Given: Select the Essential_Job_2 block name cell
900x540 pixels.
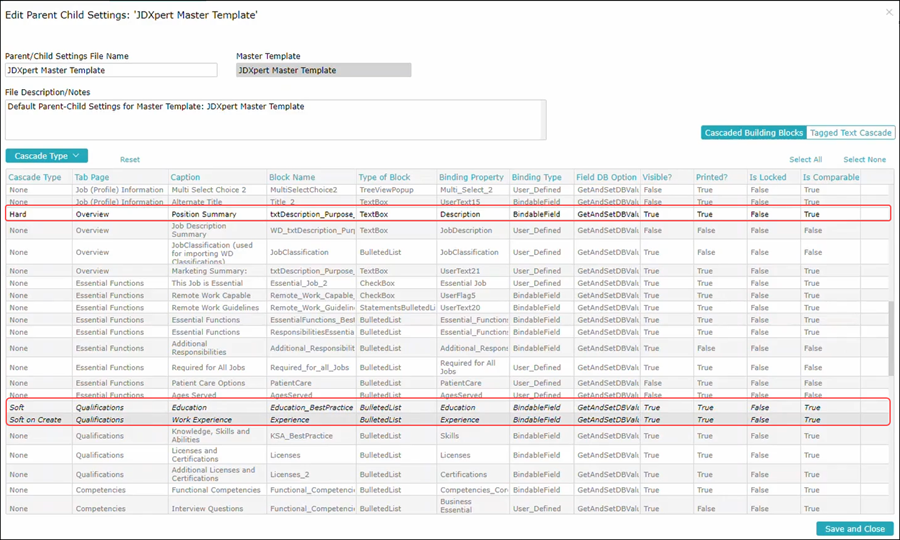Looking at the screenshot, I should pos(298,283).
